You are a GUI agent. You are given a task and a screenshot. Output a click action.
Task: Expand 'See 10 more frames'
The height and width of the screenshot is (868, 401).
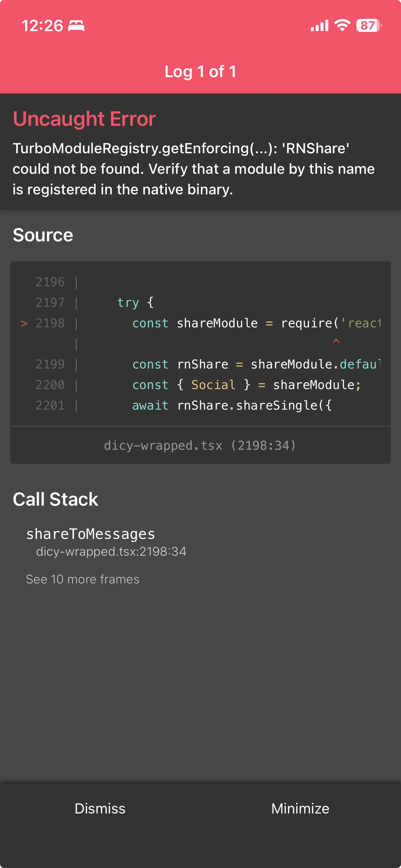[83, 579]
